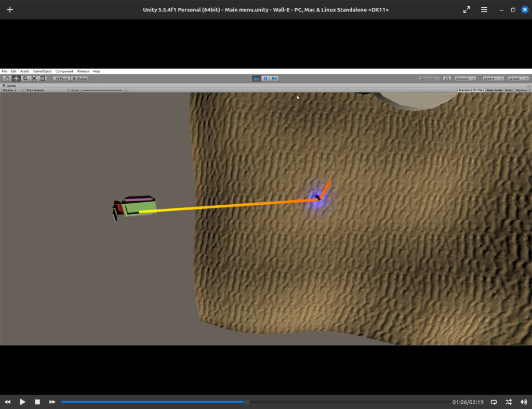
Task: Click the Global orientation button
Action: point(80,78)
